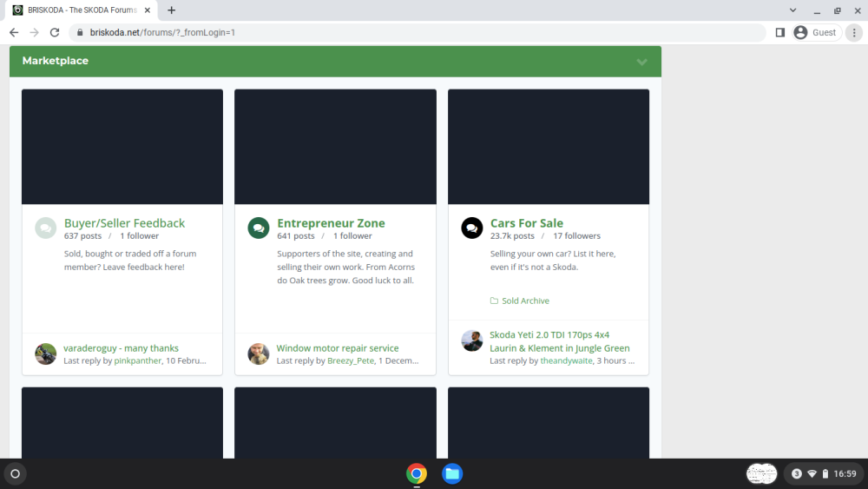View pinkpanther's profile

pos(138,360)
